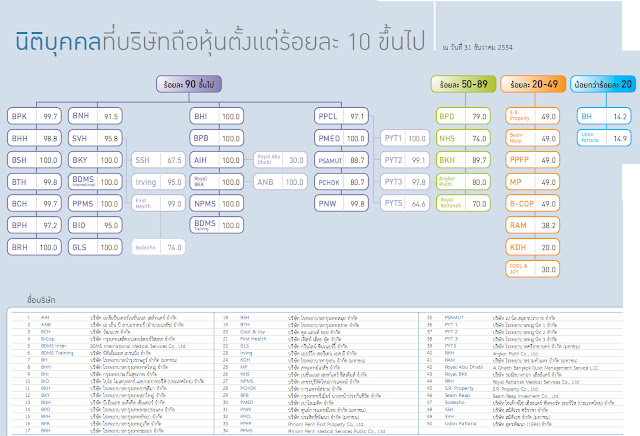The image size is (640, 436).
Task: Click the BRH 100.0 chart box
Action: pyautogui.click(x=34, y=247)
